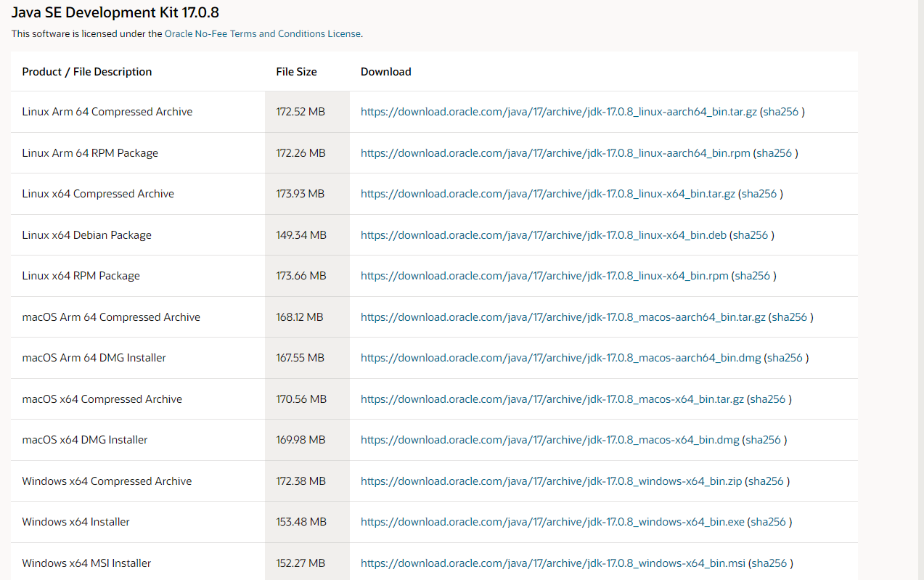Open the Oracle No-Fee Terms and Conditions License link
Image resolution: width=924 pixels, height=580 pixels.
click(263, 33)
